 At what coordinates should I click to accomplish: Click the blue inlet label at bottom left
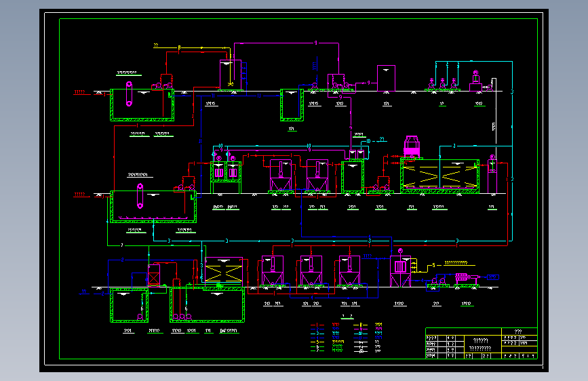(x=84, y=292)
